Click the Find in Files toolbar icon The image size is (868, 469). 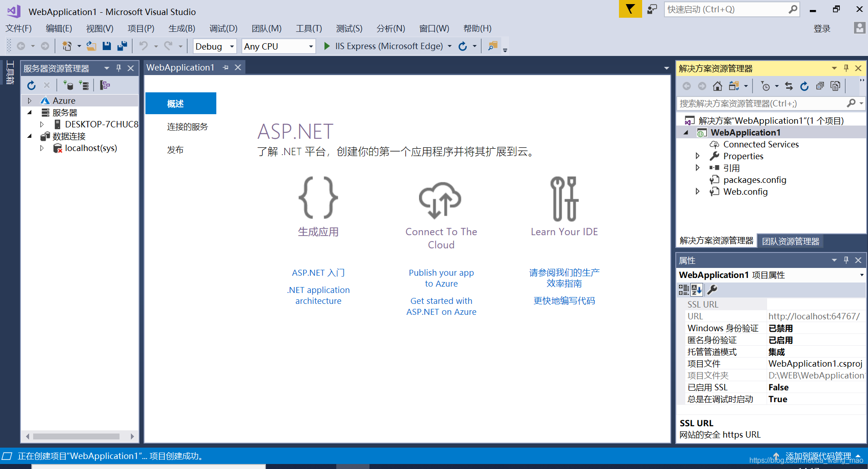click(x=493, y=46)
